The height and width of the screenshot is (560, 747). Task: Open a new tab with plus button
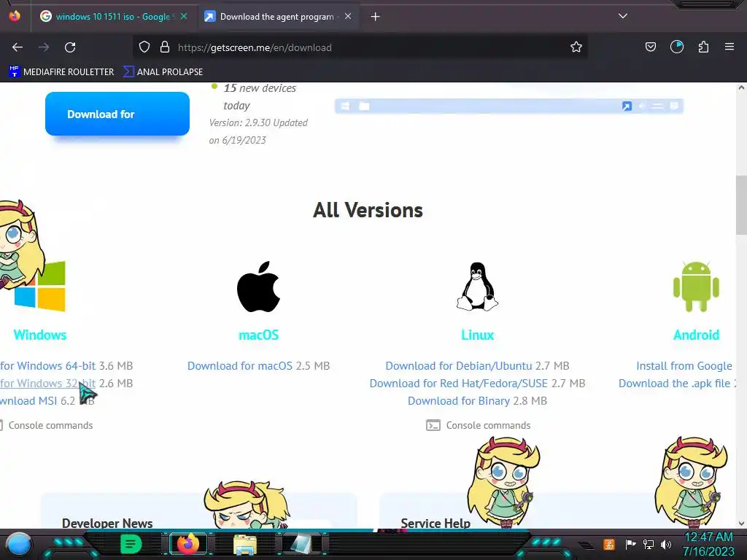(376, 17)
